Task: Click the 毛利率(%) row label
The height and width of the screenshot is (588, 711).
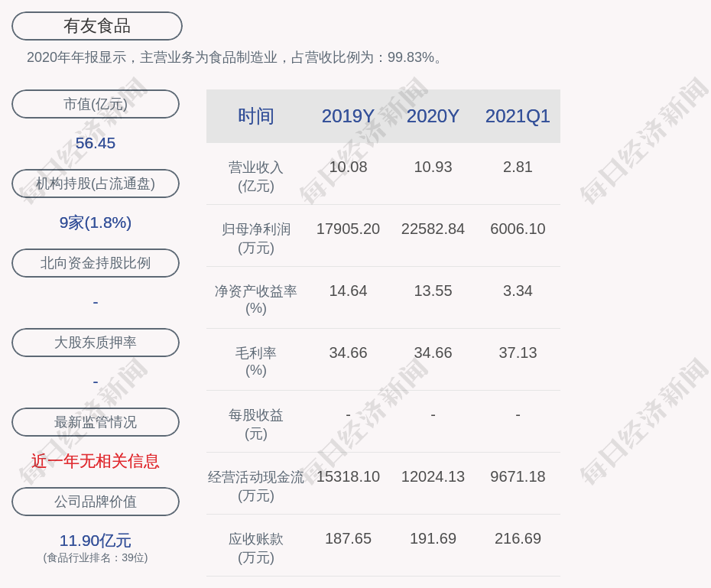Action: click(x=256, y=362)
